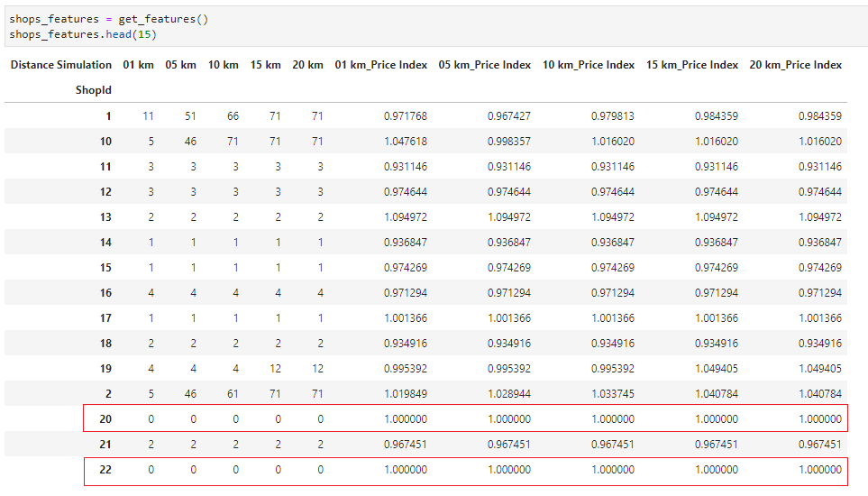Click ShopId 20 row label
Image resolution: width=868 pixels, height=496 pixels.
pyautogui.click(x=105, y=419)
